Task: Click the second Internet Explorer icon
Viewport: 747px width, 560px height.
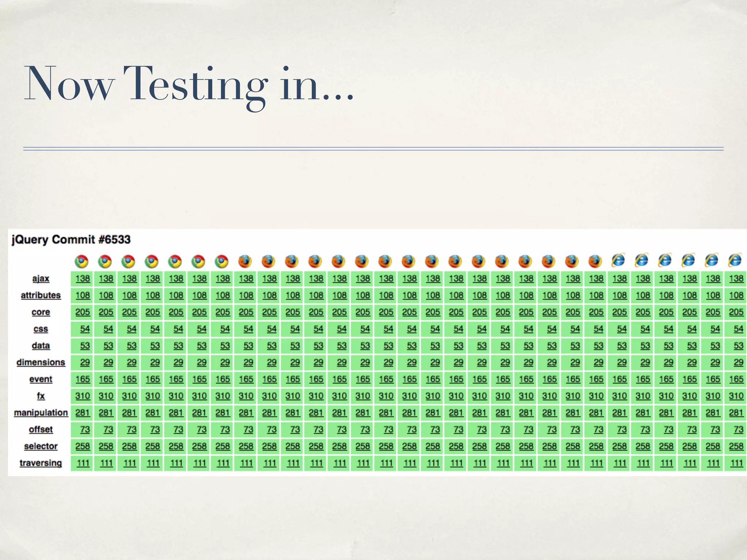Action: 642,260
